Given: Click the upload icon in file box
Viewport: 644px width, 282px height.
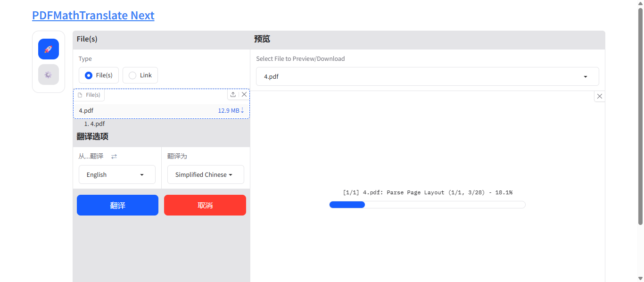Looking at the screenshot, I should tap(233, 94).
